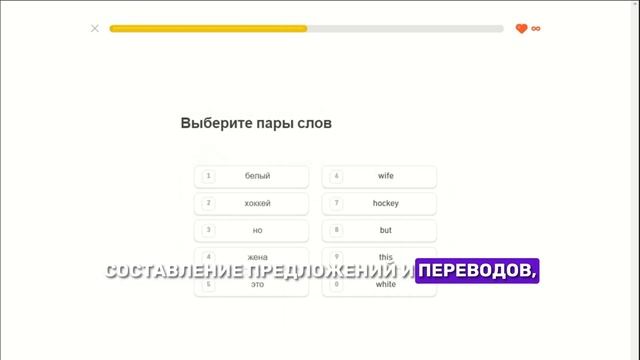Select the word card "это"
Screen dimensions: 640x360
[x=251, y=284]
